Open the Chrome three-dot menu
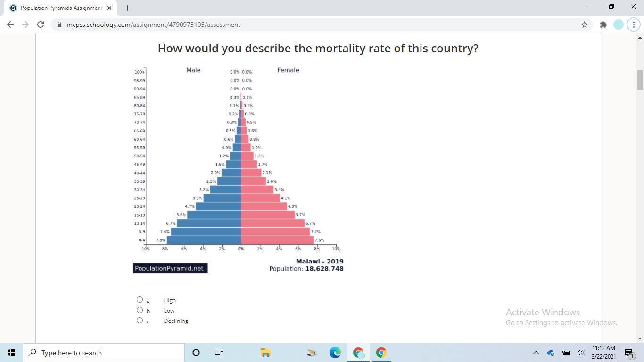The width and height of the screenshot is (644, 362). tap(634, 25)
